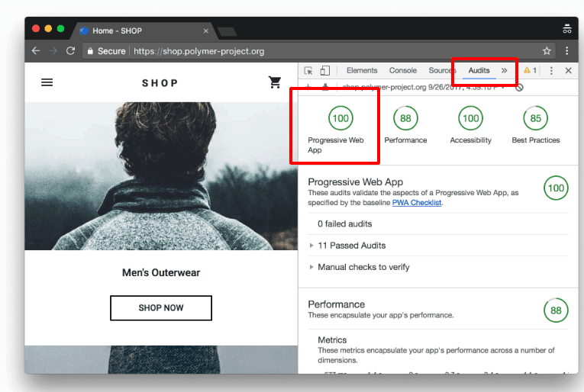Click the Men's Outerwear heading
Image resolution: width=584 pixels, height=392 pixels.
pos(161,272)
